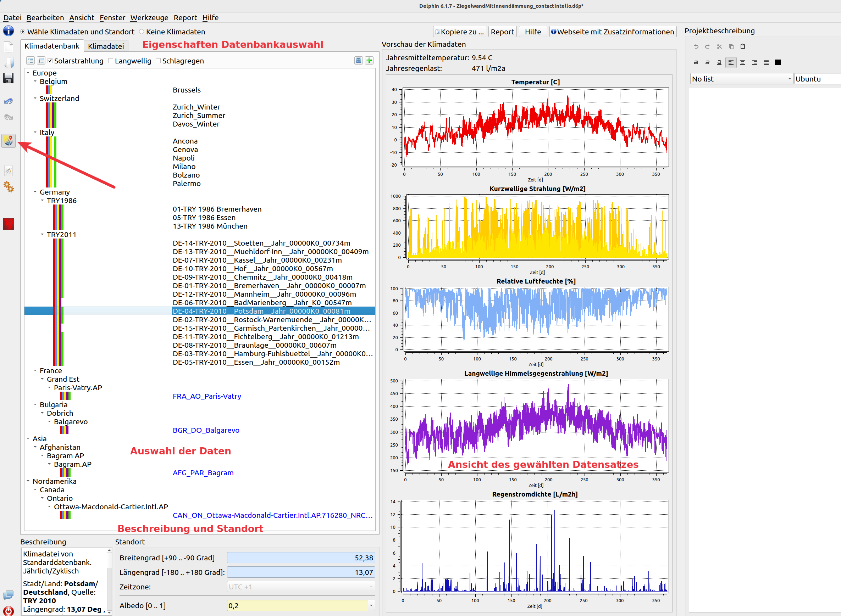
Task: Collapse the TRY1986 tree node
Action: coord(42,201)
